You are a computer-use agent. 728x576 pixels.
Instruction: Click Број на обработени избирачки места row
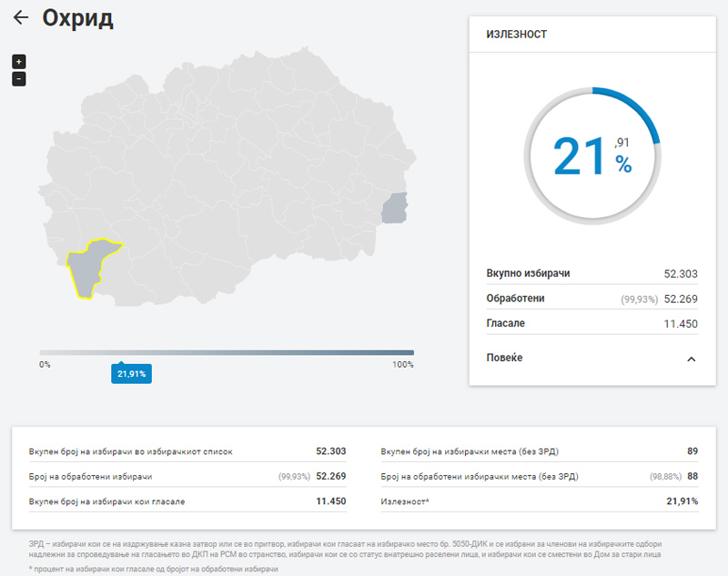pyautogui.click(x=539, y=476)
